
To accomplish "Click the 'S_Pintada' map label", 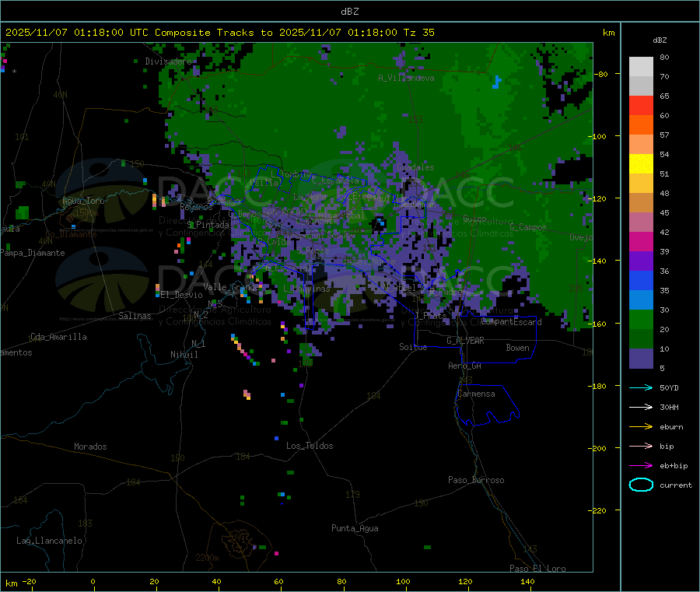I will [x=208, y=225].
